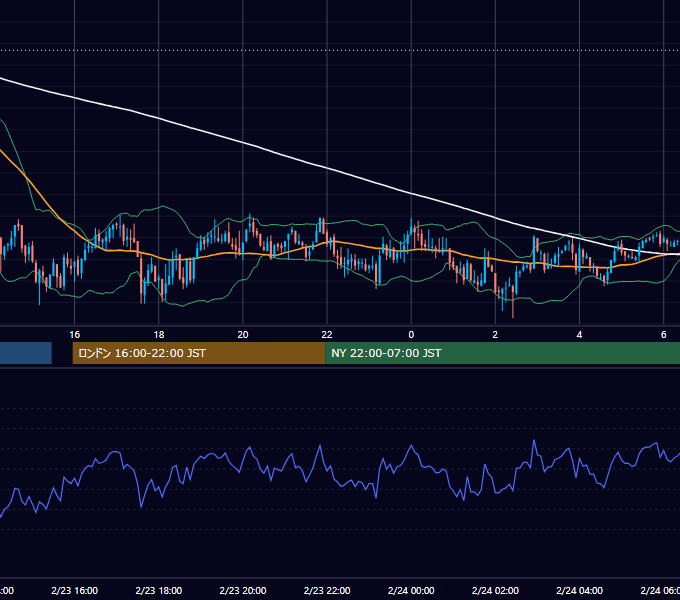680x600 pixels.
Task: Click the hour label 4 on price chart axis
Action: [579, 335]
